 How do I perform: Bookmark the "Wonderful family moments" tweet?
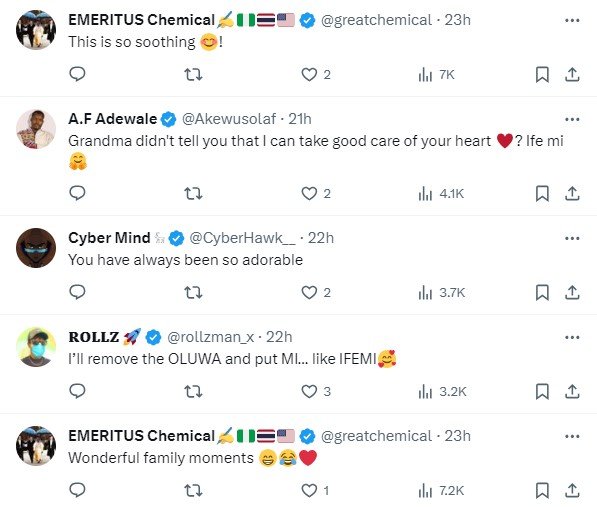[x=542, y=490]
